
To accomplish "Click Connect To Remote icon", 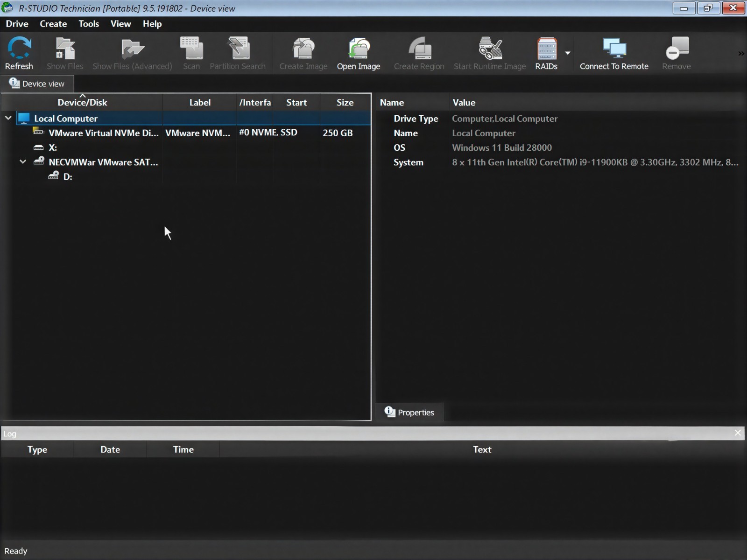I will click(614, 48).
